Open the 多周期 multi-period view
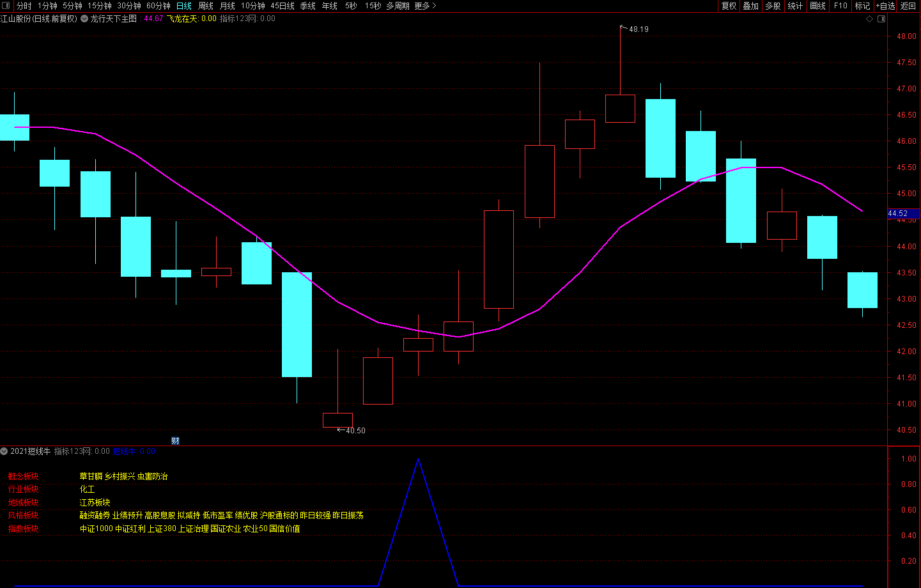Screen dimensions: 921x588 point(398,6)
